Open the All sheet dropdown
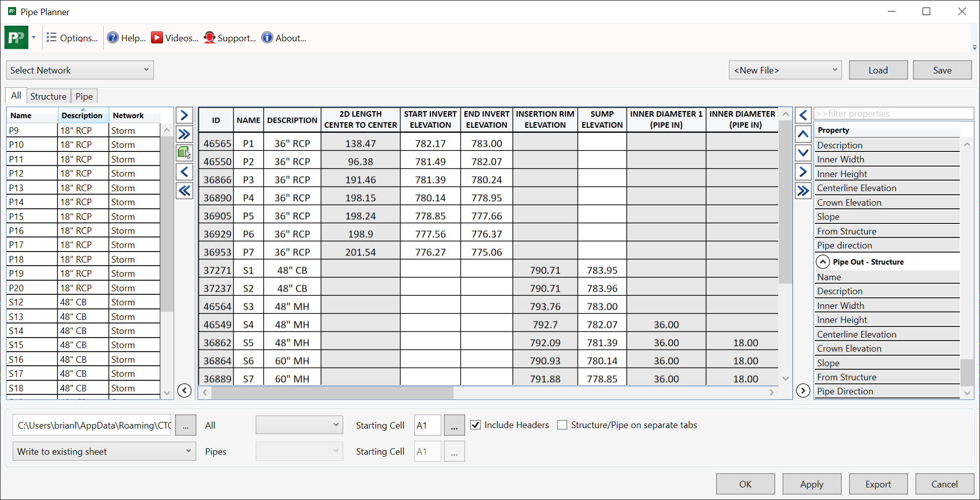This screenshot has height=500, width=980. pyautogui.click(x=299, y=425)
